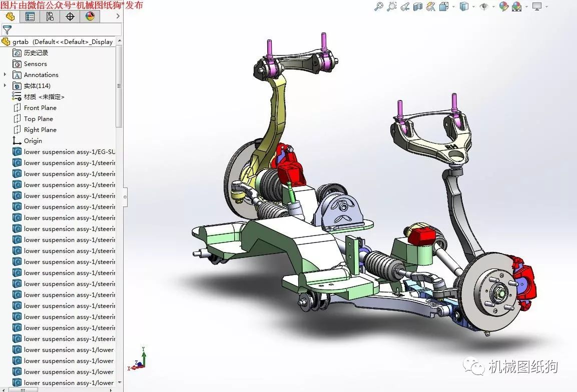Click the funnel filter icon
The height and width of the screenshot is (392, 577).
[7, 30]
